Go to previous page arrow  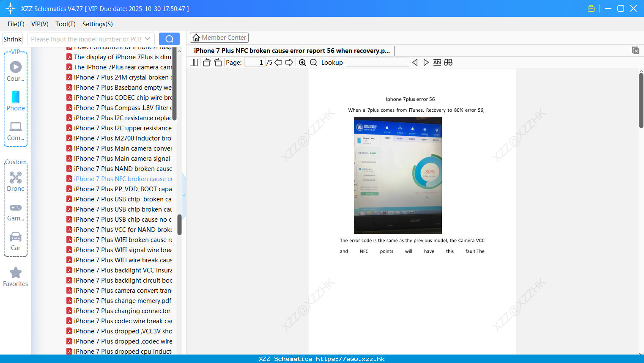coord(278,63)
